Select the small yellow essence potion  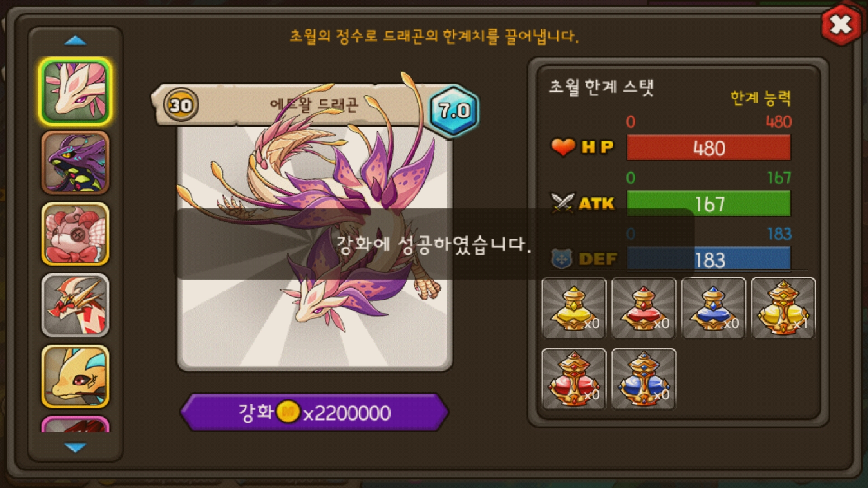point(574,308)
